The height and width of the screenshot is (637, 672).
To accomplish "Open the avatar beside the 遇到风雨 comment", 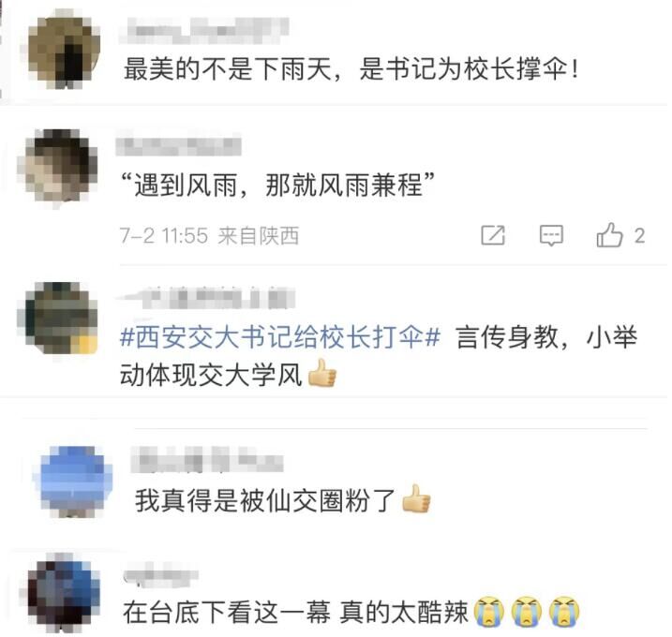I will tap(58, 166).
